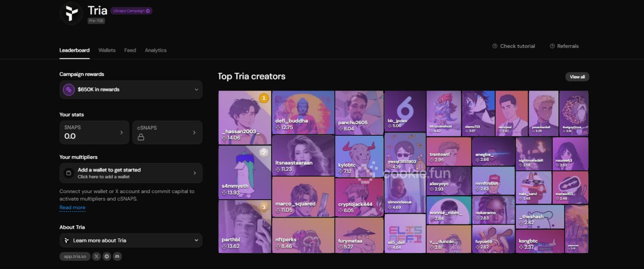This screenshot has height=269, width=644.
Task: Open v__duncan creator tile
Action: click(449, 238)
